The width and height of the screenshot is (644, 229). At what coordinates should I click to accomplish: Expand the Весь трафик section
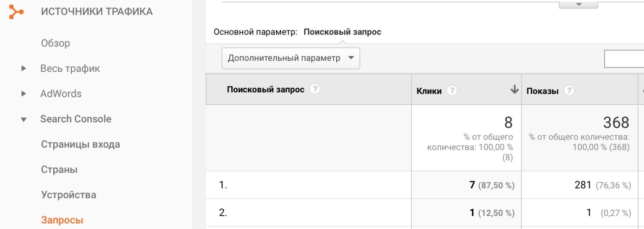pos(24,68)
